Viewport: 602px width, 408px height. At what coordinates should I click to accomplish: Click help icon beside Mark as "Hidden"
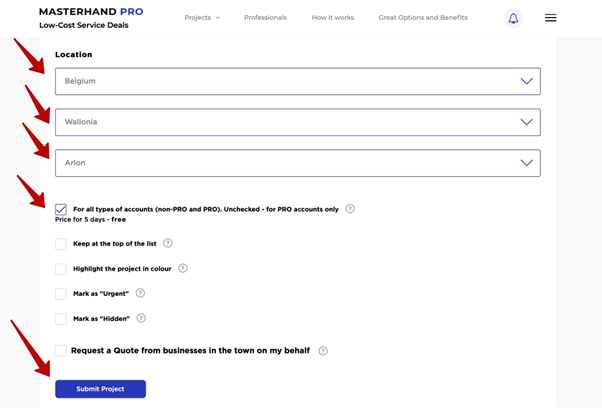coord(141,318)
